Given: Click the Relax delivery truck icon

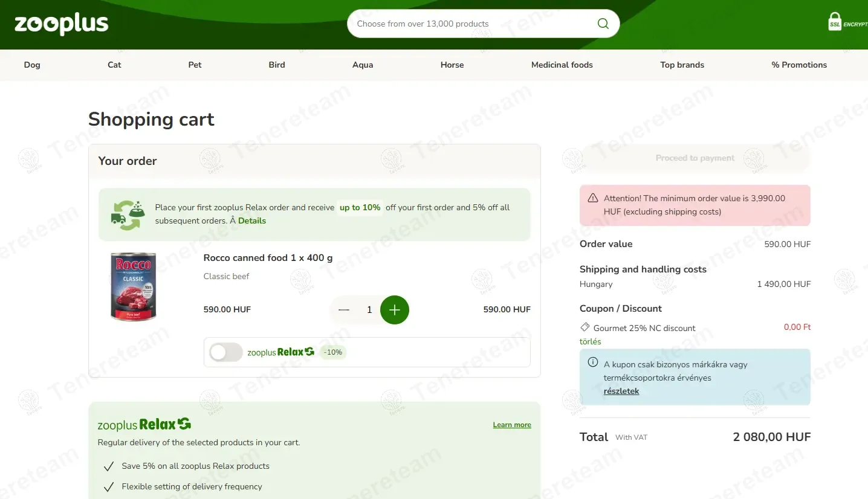Looking at the screenshot, I should point(126,214).
